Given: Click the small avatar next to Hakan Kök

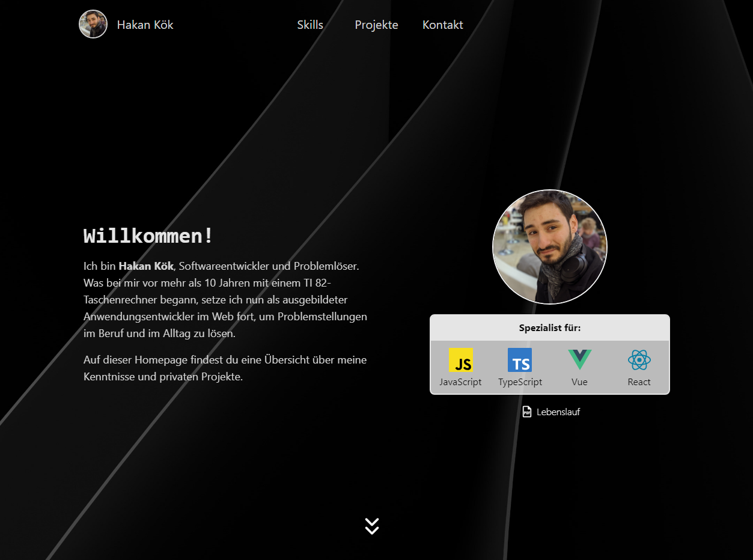Looking at the screenshot, I should (93, 24).
